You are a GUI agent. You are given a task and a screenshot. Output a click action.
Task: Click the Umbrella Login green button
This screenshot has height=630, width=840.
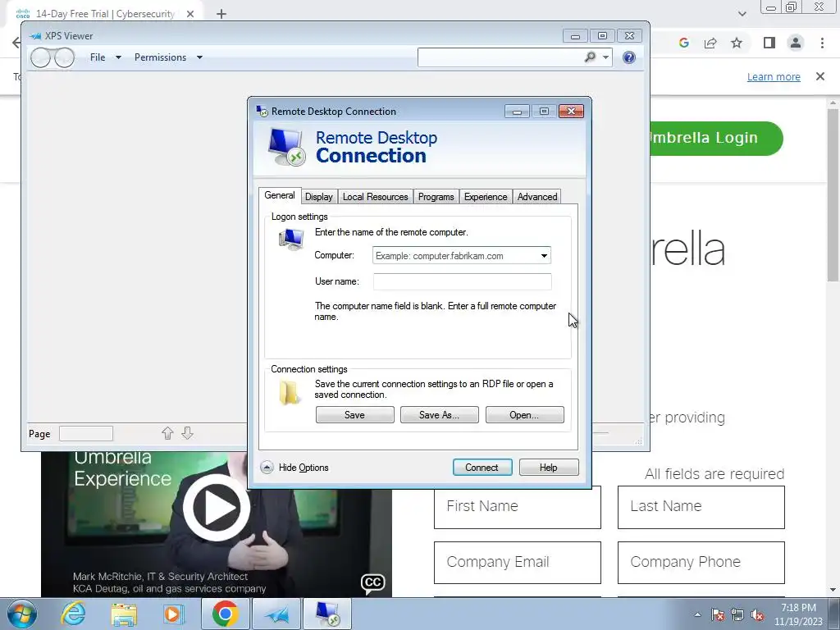point(717,138)
